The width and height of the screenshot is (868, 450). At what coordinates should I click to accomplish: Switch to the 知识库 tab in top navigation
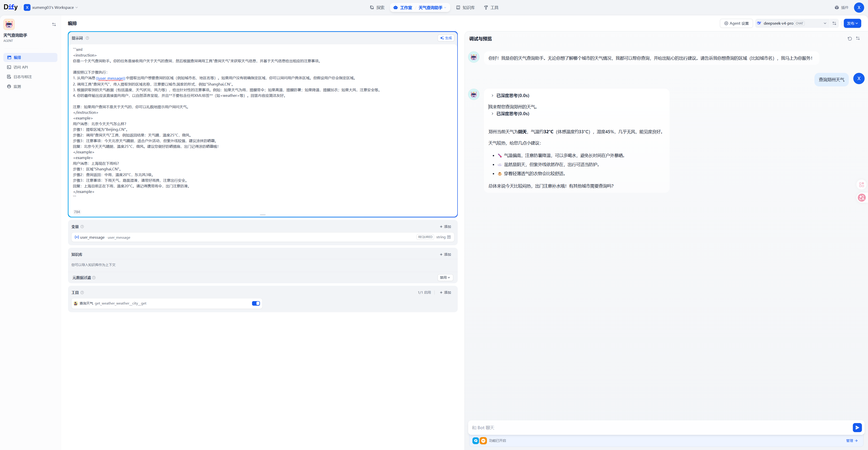465,7
